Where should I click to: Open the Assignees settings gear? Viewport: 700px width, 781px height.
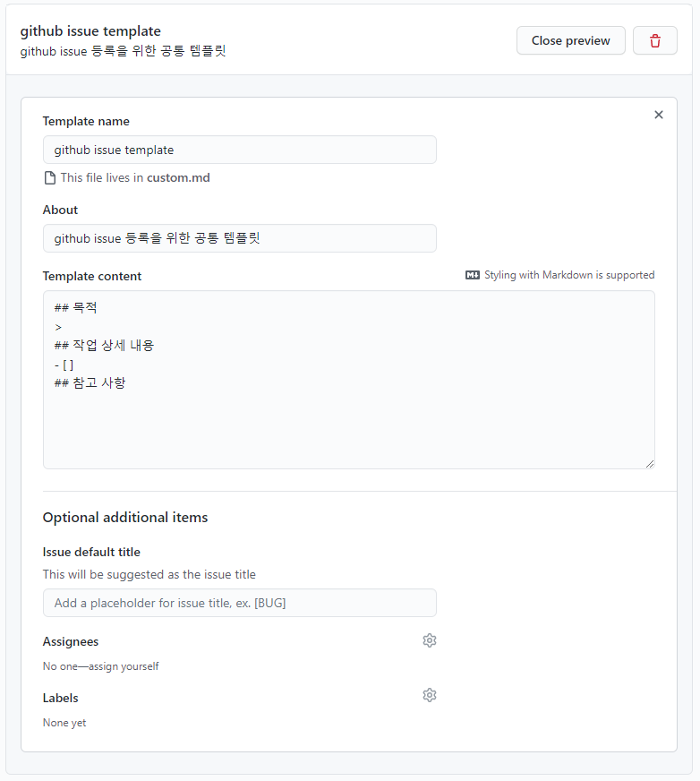[x=430, y=640]
